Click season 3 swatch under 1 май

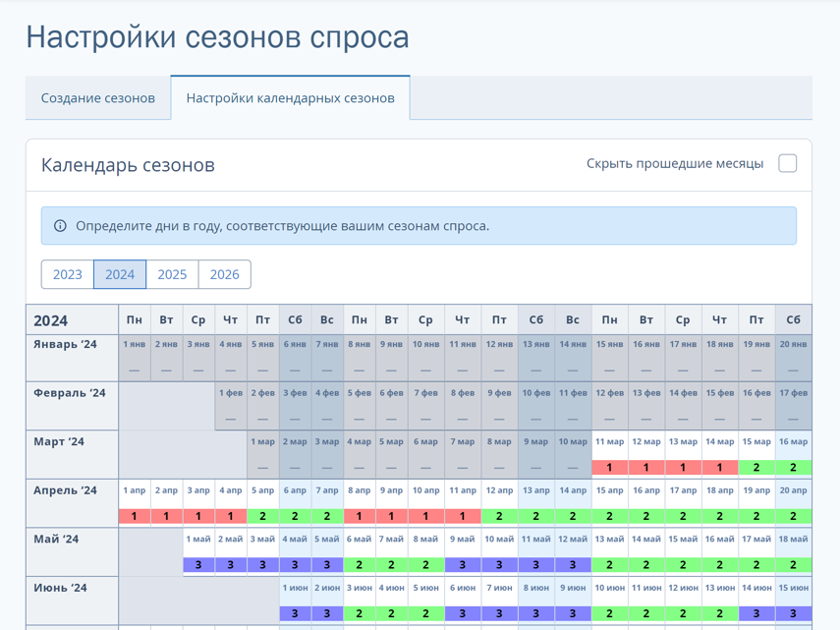[198, 565]
